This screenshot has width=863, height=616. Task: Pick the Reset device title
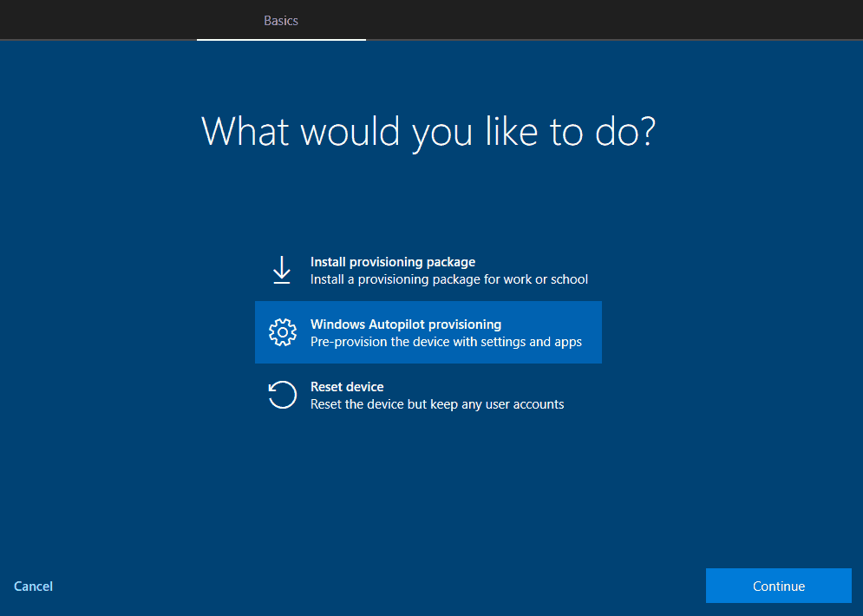347,386
